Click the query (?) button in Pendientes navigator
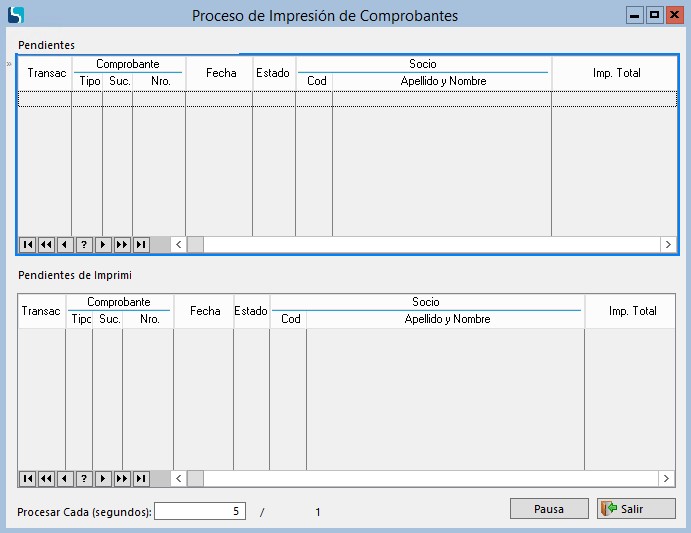The height and width of the screenshot is (533, 691). (84, 245)
